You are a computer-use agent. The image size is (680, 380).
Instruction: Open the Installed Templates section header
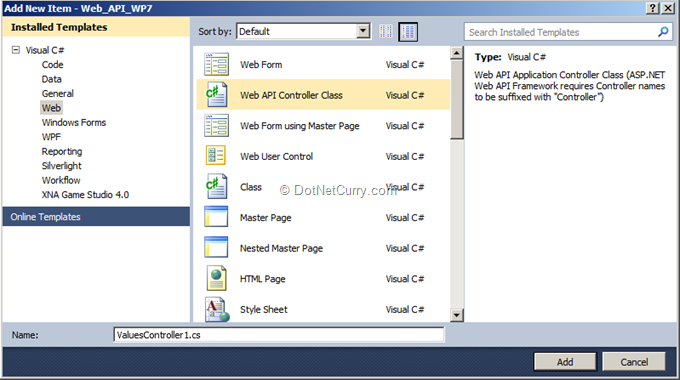96,27
